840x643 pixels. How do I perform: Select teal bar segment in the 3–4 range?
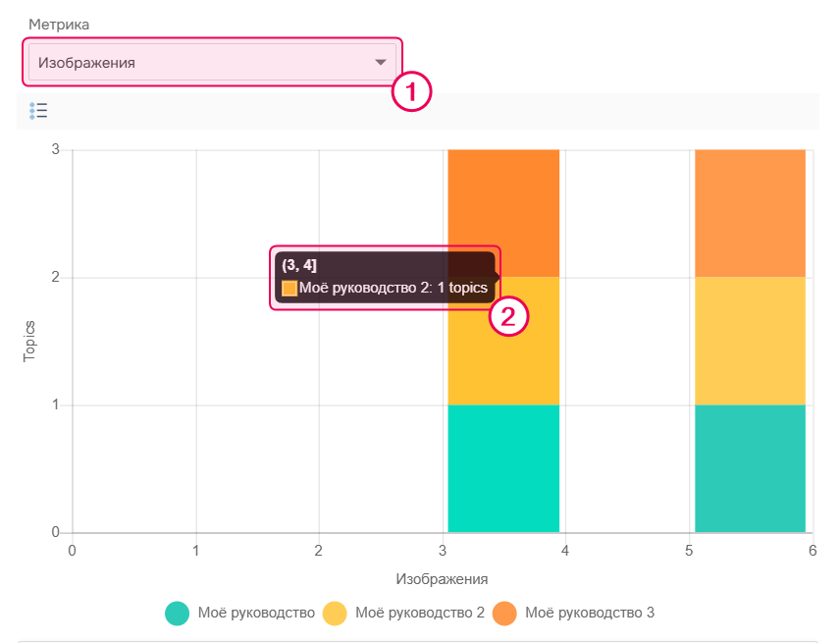[503, 468]
